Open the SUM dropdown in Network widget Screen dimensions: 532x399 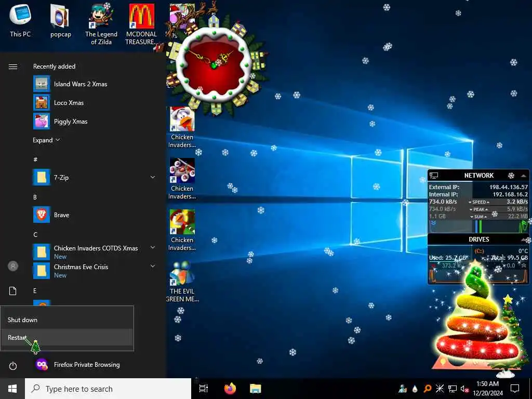coord(478,217)
